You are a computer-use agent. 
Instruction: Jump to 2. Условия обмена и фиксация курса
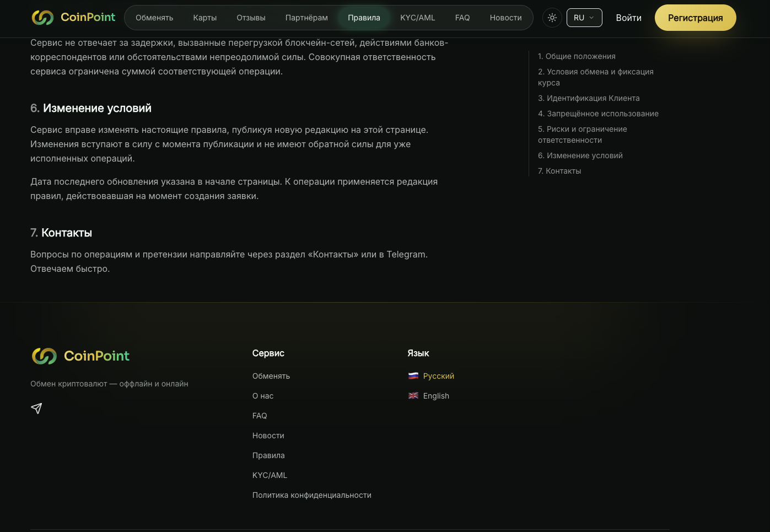[x=596, y=77]
